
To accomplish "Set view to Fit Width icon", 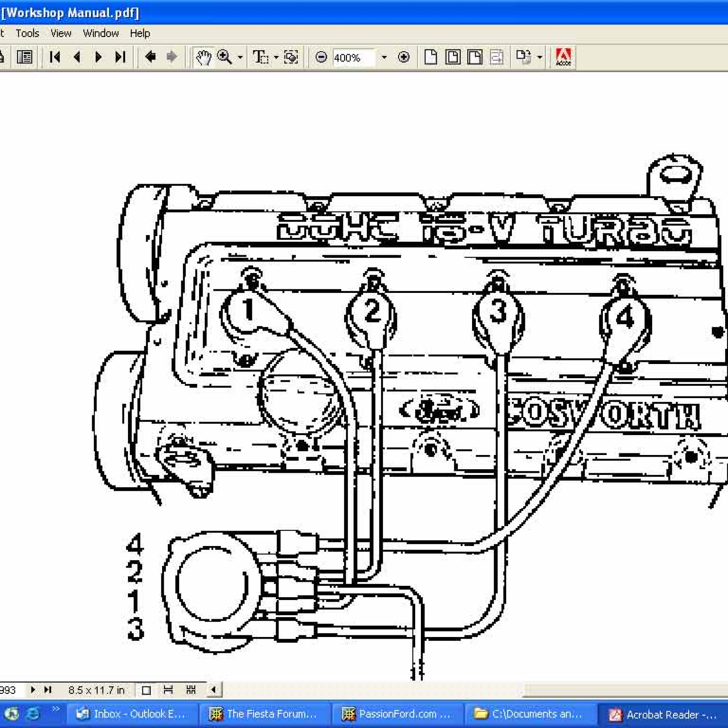I will (475, 57).
